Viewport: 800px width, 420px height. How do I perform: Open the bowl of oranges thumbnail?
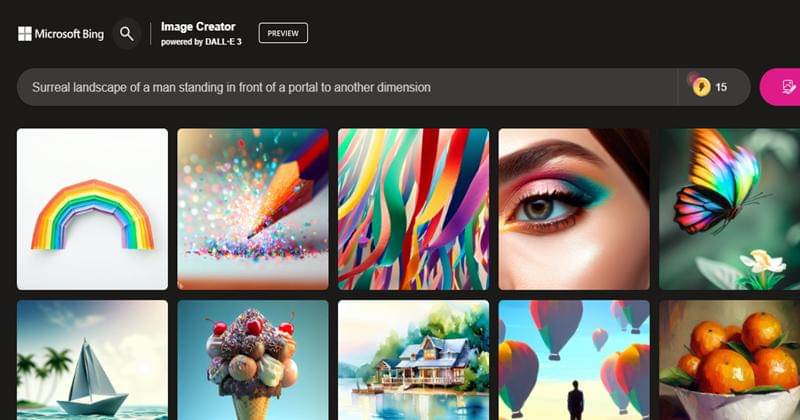(x=730, y=360)
